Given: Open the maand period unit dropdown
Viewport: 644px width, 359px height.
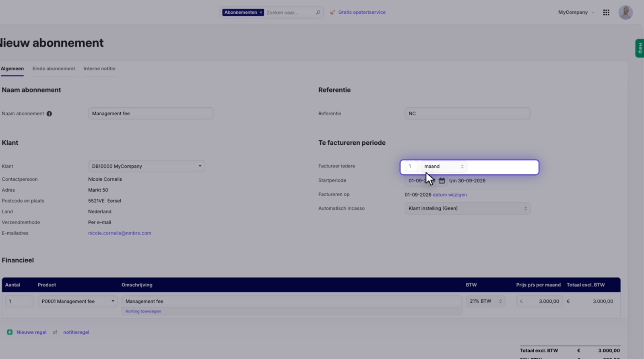Looking at the screenshot, I should pyautogui.click(x=444, y=166).
